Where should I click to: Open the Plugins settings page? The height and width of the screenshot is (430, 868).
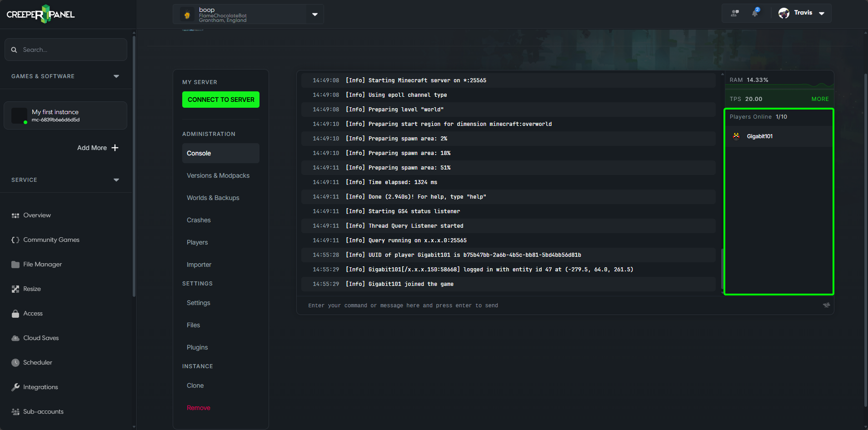click(197, 347)
